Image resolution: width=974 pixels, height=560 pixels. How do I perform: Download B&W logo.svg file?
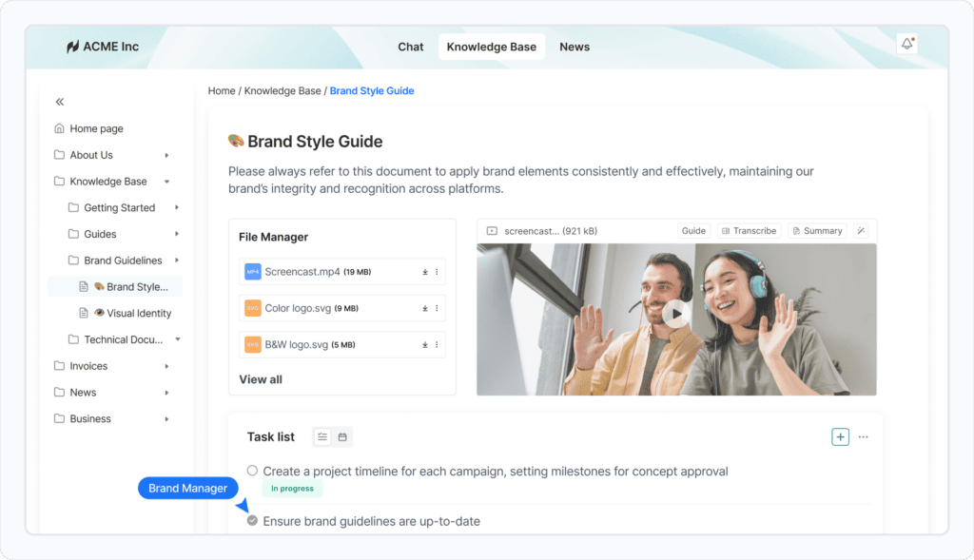[425, 345]
